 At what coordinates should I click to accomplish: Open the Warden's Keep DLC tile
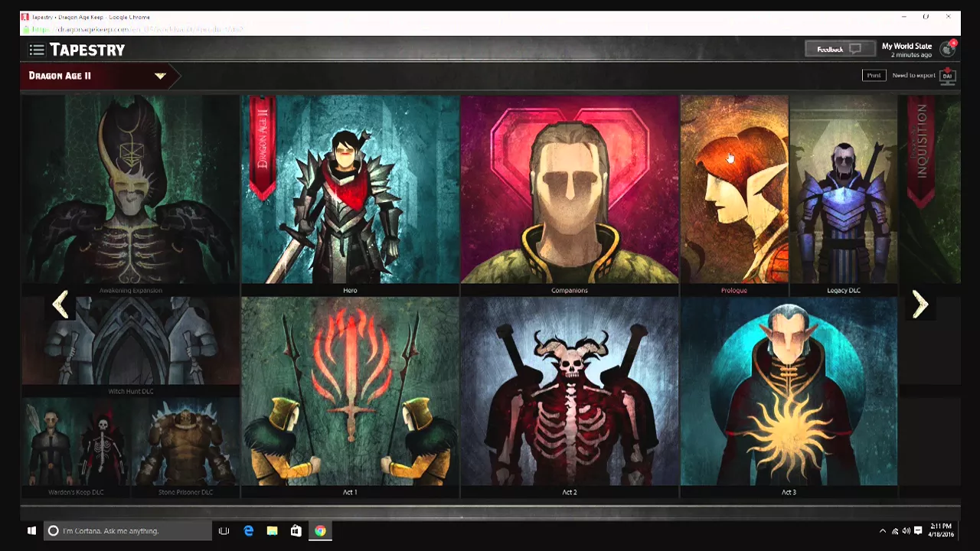click(x=76, y=448)
